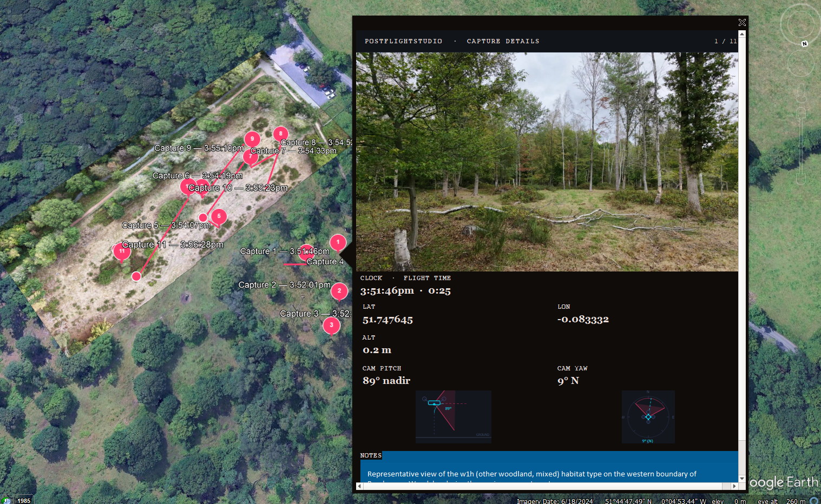Click the NOTES heading in the balloon
This screenshot has height=504, width=821.
click(371, 455)
